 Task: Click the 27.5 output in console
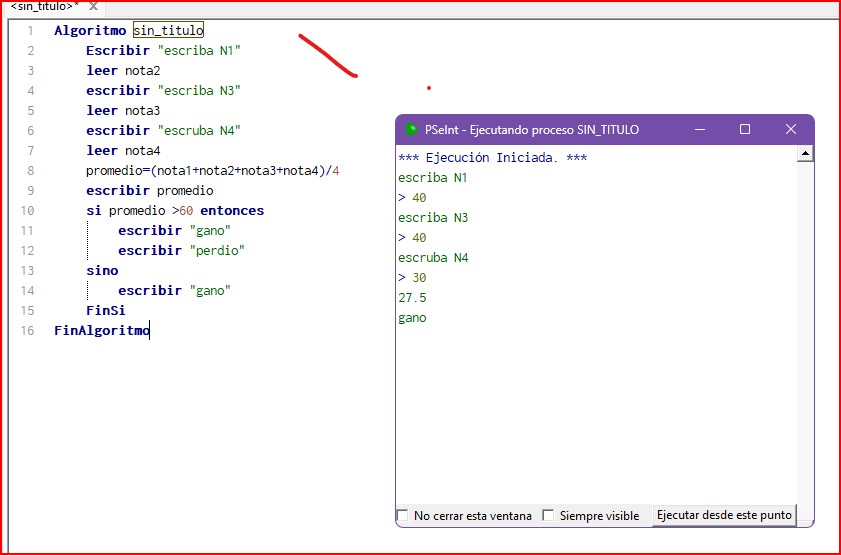[x=412, y=298]
